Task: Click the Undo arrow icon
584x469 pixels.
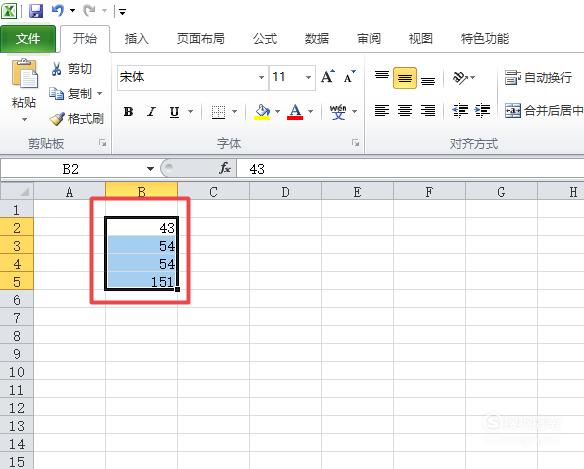Action: pyautogui.click(x=58, y=10)
